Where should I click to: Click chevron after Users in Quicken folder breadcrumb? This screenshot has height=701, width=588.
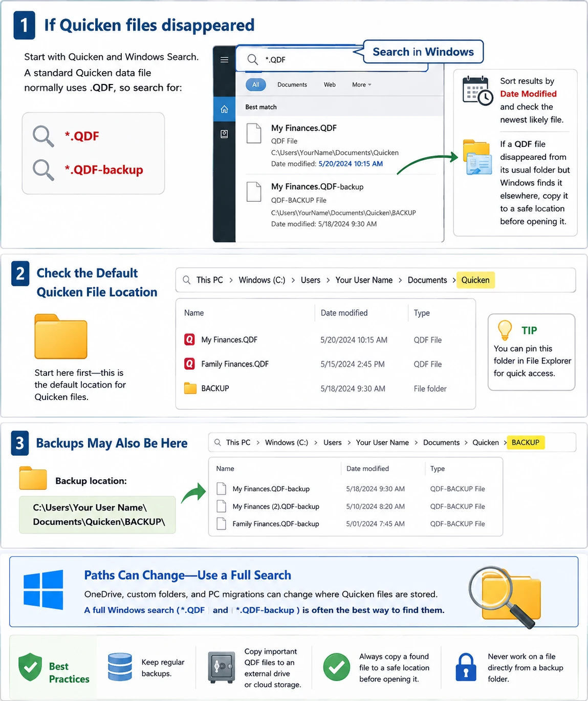(328, 280)
